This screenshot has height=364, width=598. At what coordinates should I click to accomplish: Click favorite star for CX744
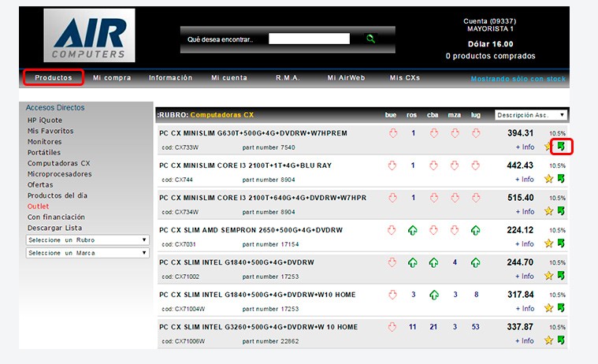[x=548, y=179]
